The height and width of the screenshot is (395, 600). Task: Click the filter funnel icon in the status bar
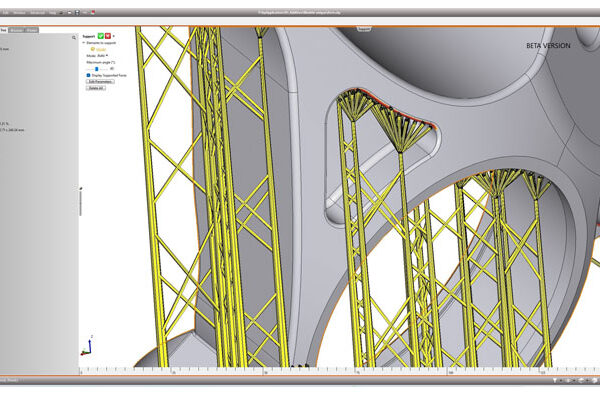tap(554, 380)
